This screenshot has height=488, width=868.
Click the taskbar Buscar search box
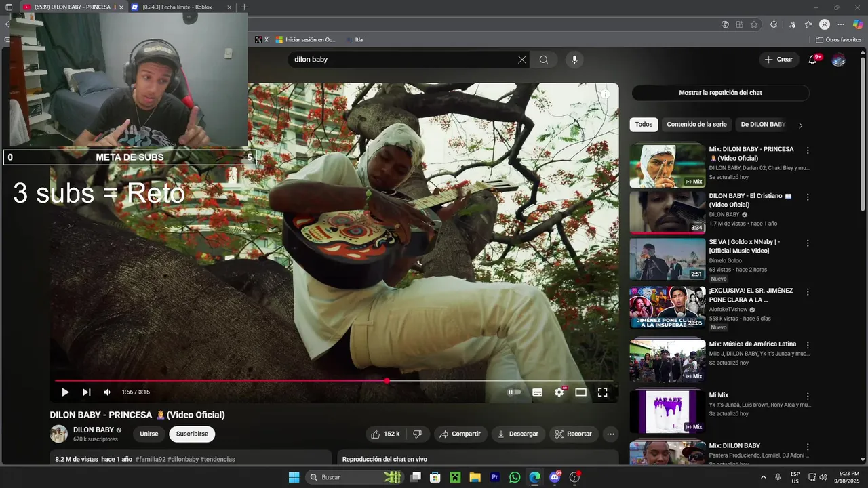coord(356,477)
